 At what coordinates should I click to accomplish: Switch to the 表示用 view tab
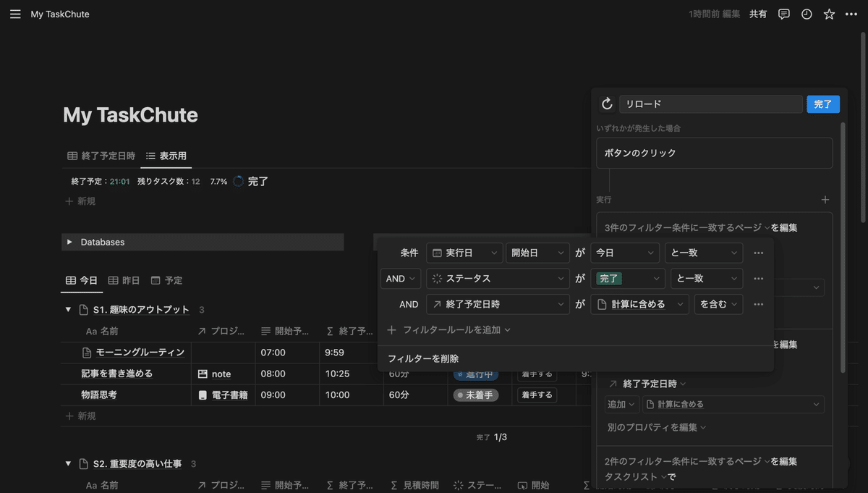(166, 156)
